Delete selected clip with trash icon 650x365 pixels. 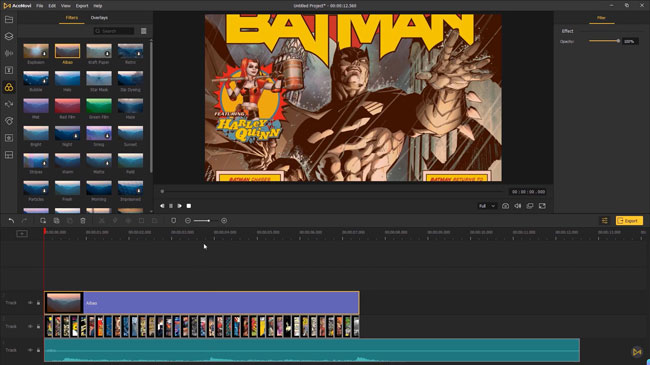83,221
